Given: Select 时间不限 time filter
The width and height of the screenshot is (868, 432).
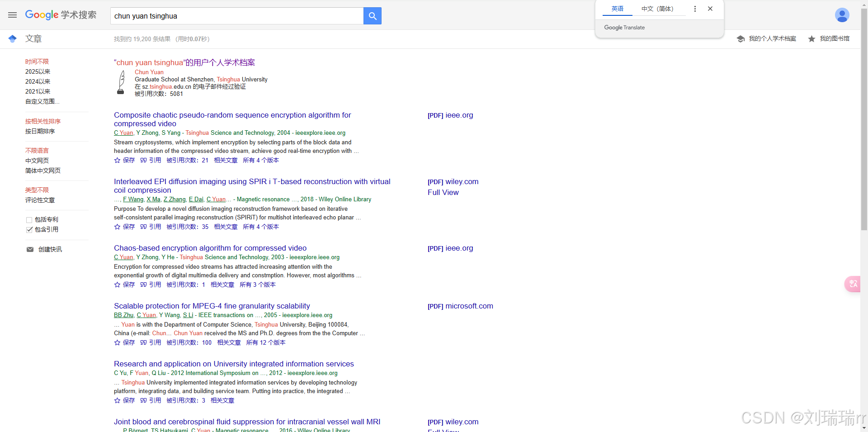Looking at the screenshot, I should (x=37, y=62).
